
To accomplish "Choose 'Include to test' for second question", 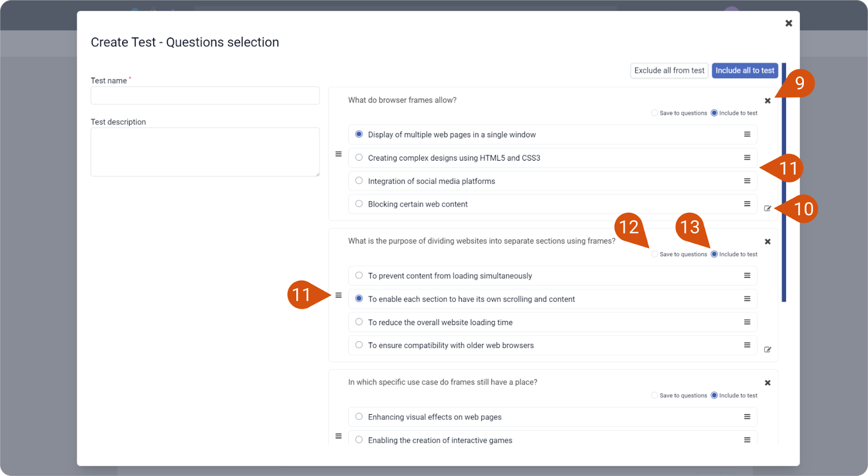I will pyautogui.click(x=714, y=254).
